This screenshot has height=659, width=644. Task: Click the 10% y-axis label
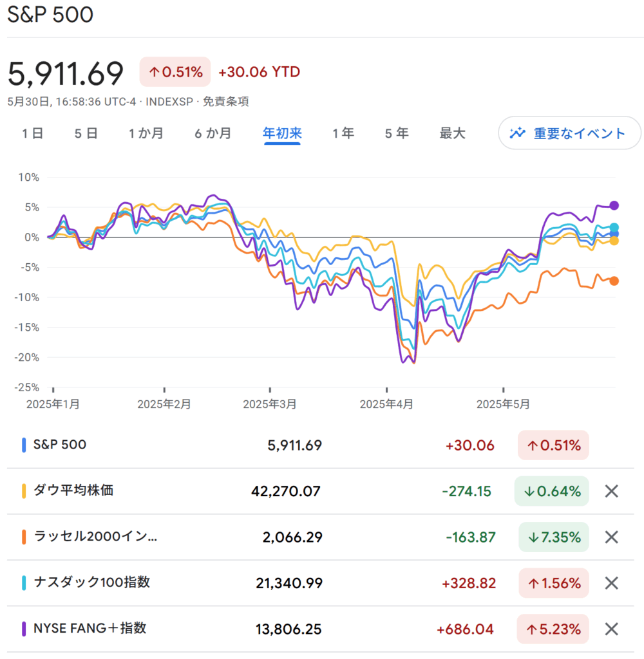pyautogui.click(x=28, y=178)
